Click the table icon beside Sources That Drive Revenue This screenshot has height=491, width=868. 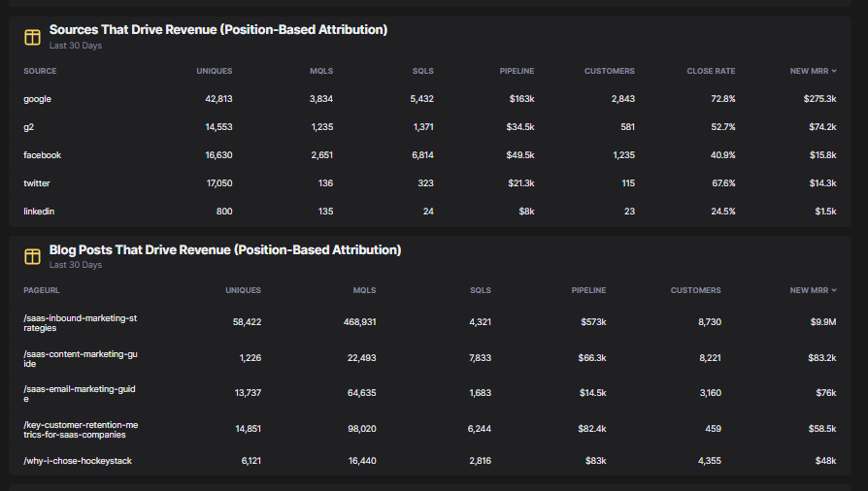coord(32,37)
